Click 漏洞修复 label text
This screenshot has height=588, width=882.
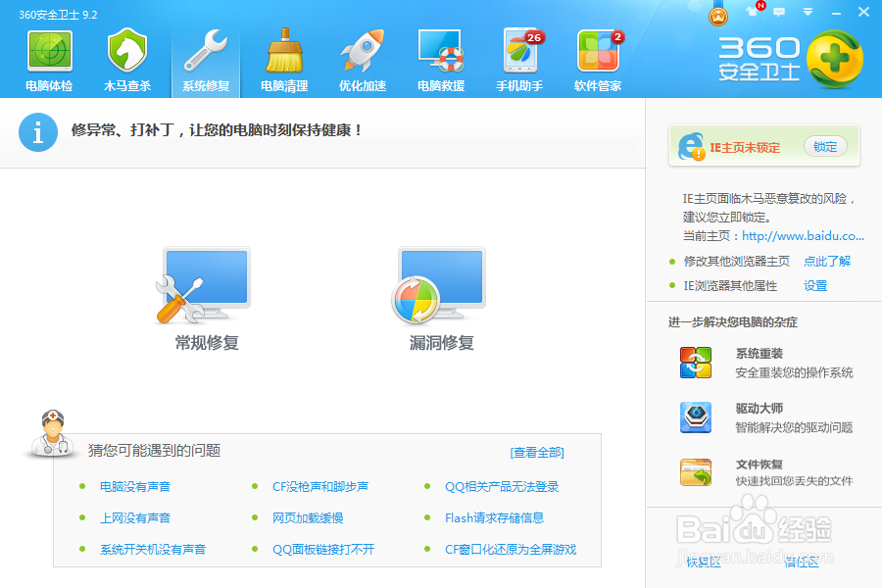click(442, 343)
